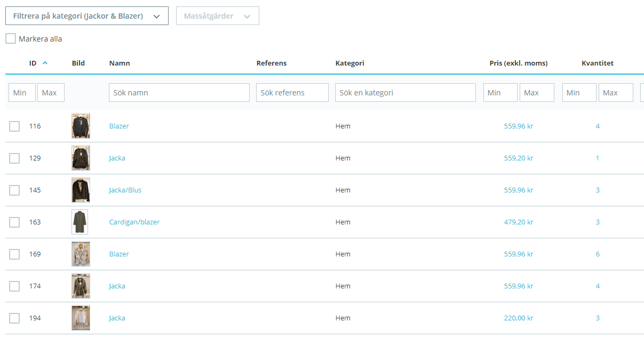The width and height of the screenshot is (644, 346).
Task: Click the thumbnail for product 169
Action: click(81, 254)
